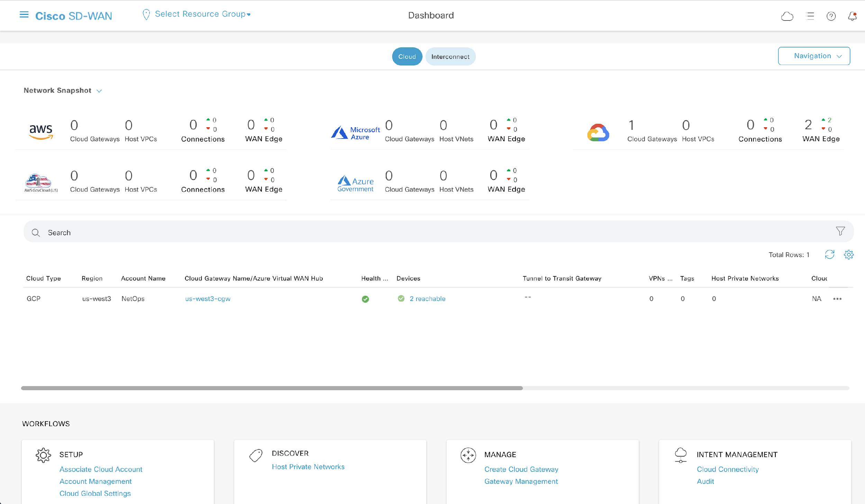Open the Navigation dropdown
The height and width of the screenshot is (504, 865).
[814, 56]
